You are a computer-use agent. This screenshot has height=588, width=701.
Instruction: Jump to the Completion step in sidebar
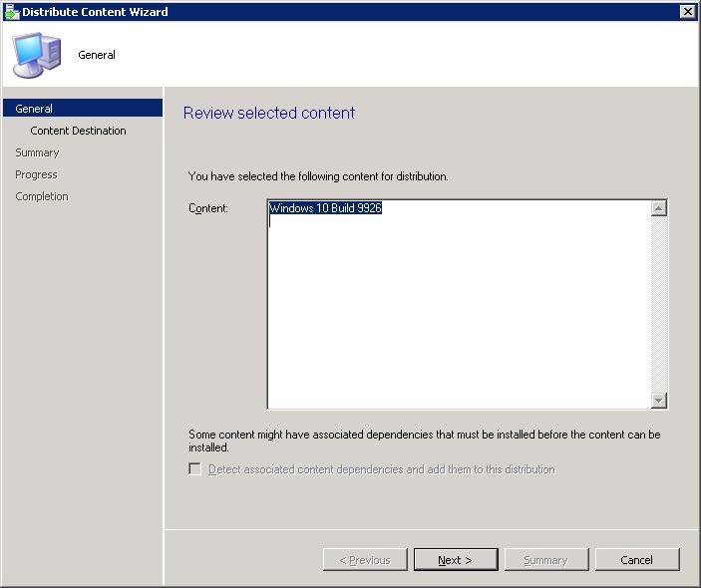click(42, 196)
